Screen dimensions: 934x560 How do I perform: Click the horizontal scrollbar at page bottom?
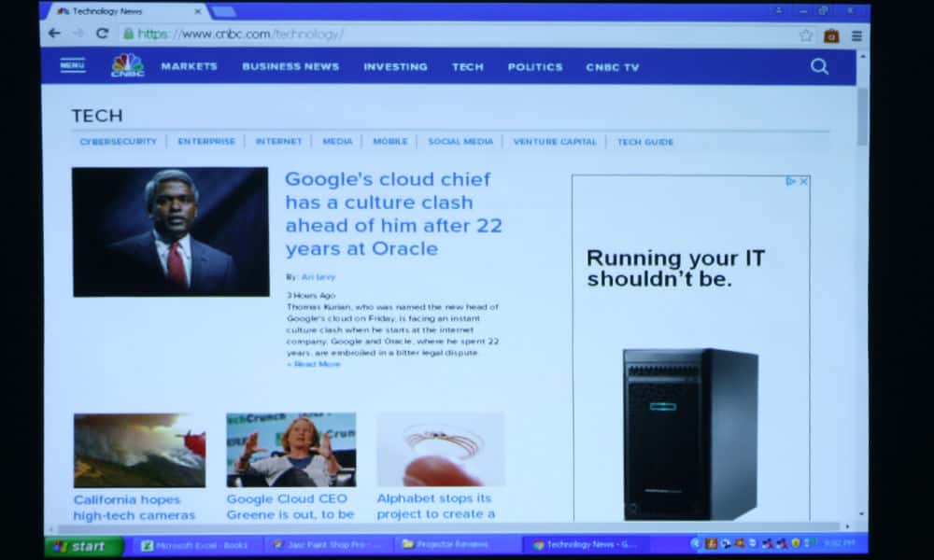pyautogui.click(x=448, y=527)
